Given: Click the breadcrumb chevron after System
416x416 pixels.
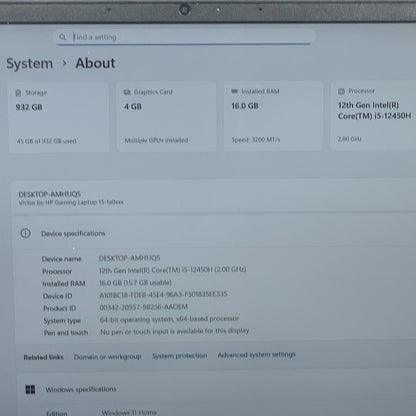Looking at the screenshot, I should point(65,63).
